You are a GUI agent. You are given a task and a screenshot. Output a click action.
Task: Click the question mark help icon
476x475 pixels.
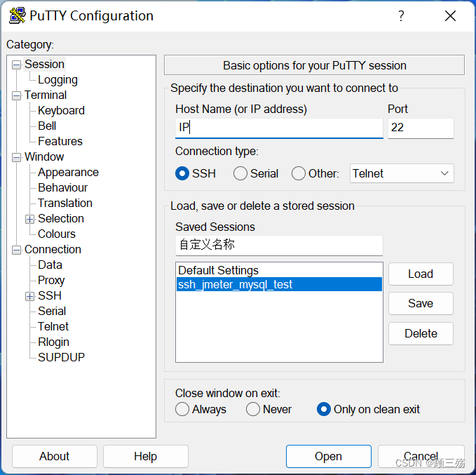pos(401,16)
